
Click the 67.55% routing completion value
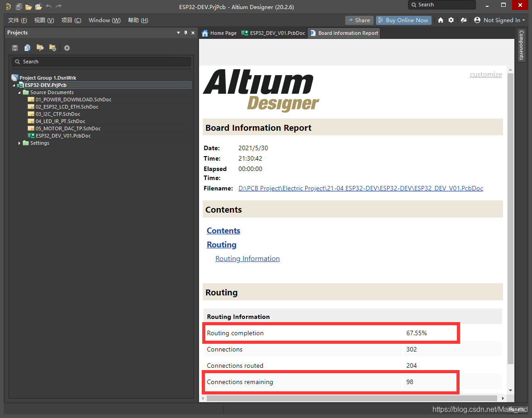tap(416, 333)
